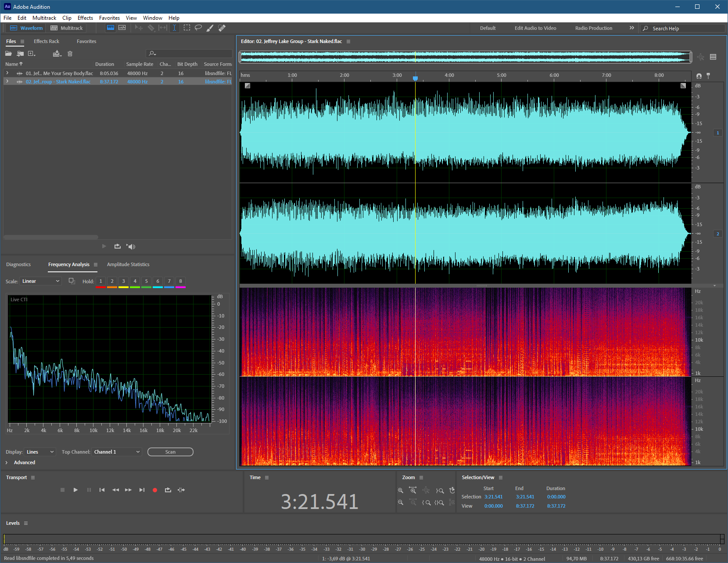Switch to Amplitude Statistics tab

tap(128, 264)
